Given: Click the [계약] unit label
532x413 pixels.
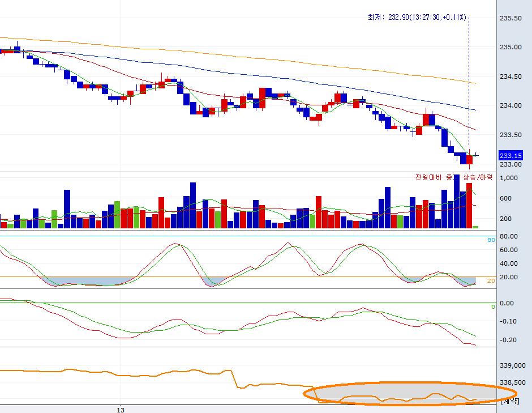Looking at the screenshot, I should pos(510,401).
